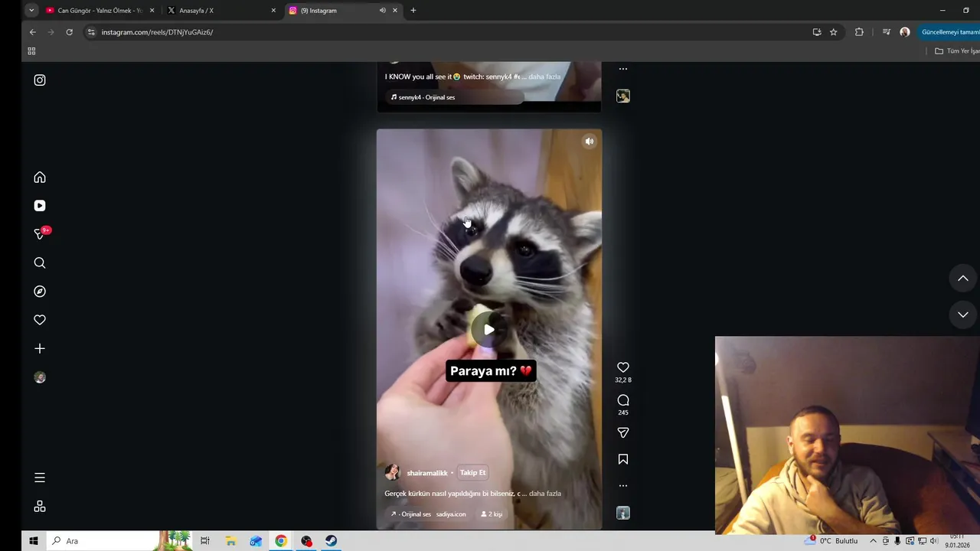Go back in browser history
This screenshot has width=980, height=551.
point(32,32)
